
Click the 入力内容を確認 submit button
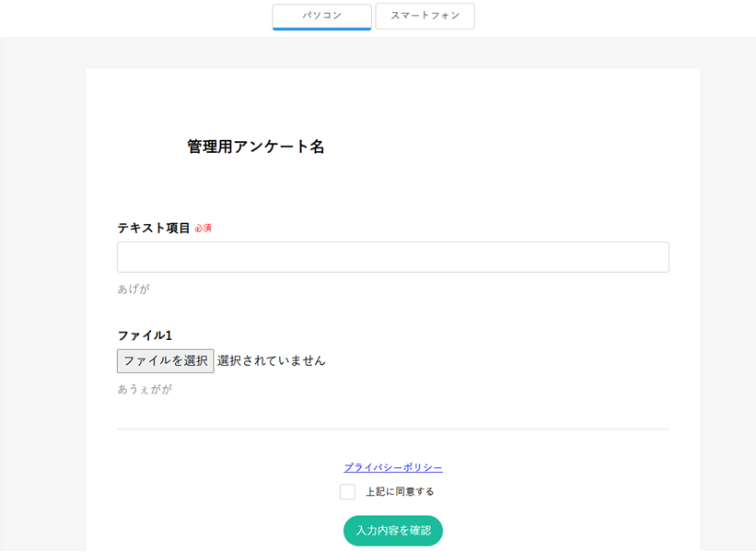pyautogui.click(x=393, y=531)
